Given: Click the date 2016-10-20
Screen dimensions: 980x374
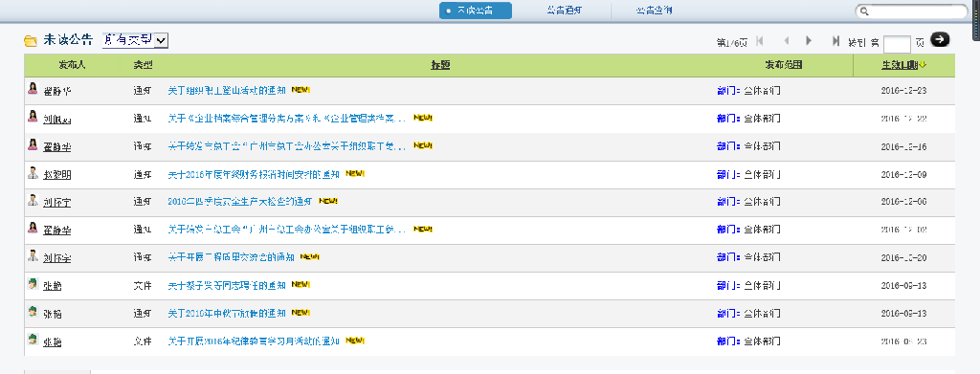Looking at the screenshot, I should 903,257.
